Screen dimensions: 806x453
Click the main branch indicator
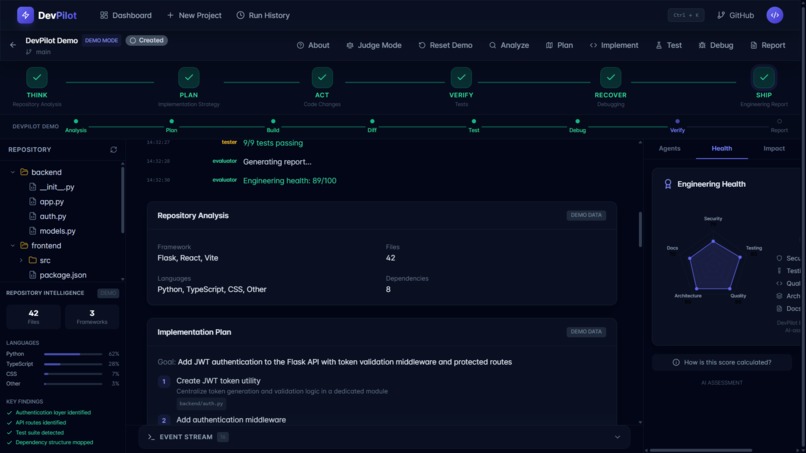39,52
